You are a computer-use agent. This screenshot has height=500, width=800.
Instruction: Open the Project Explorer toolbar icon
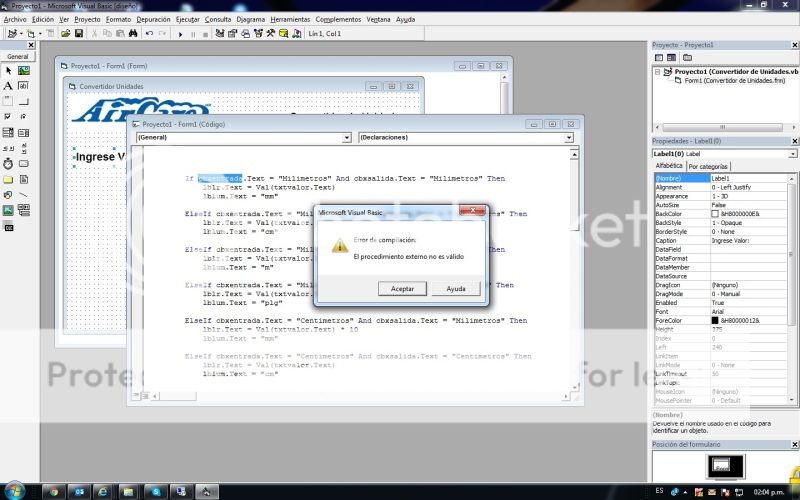(219, 34)
